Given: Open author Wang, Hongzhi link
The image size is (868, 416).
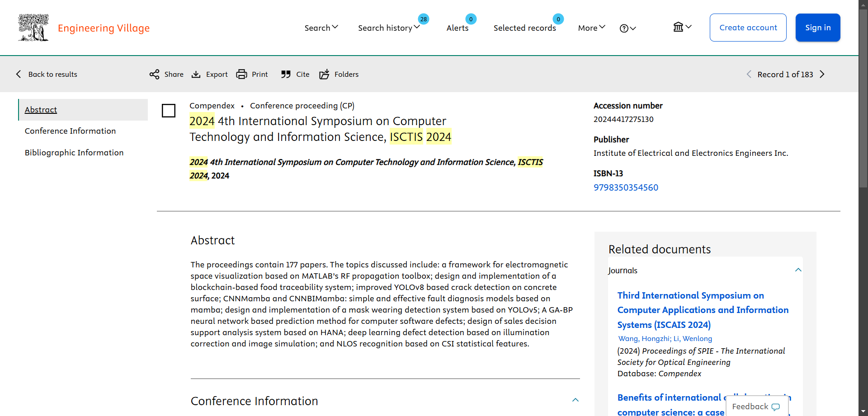Looking at the screenshot, I should coord(644,339).
